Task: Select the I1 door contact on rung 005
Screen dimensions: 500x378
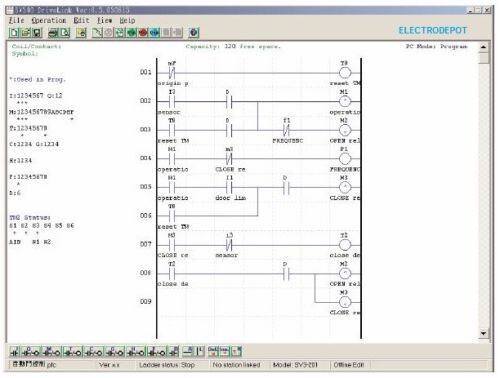Action: point(229,187)
